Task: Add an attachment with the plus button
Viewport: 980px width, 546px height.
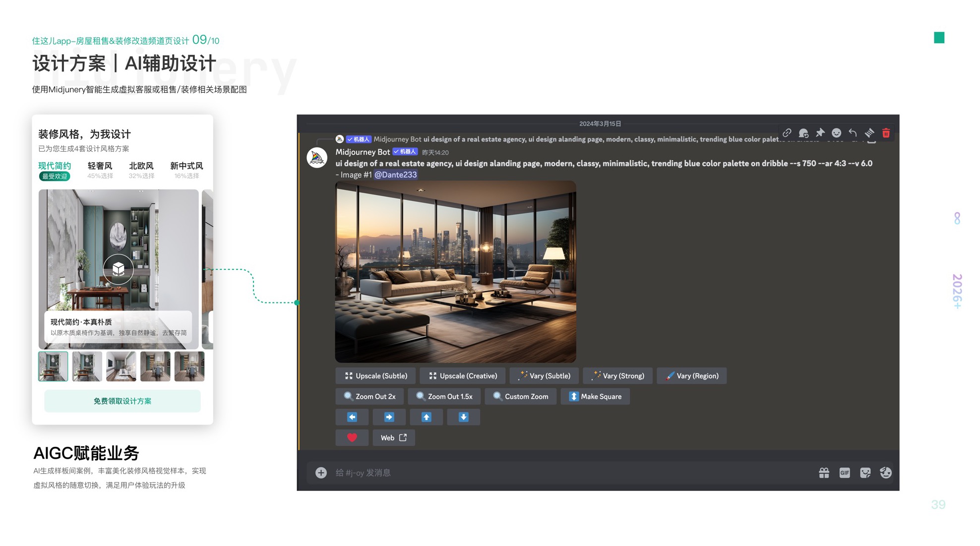Action: [321, 473]
